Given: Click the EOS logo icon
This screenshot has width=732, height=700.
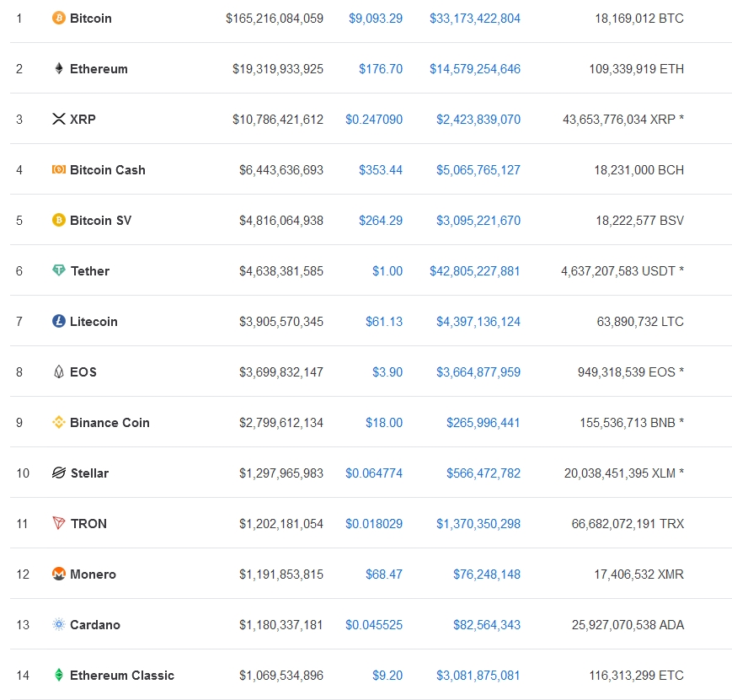Looking at the screenshot, I should pos(58,371).
